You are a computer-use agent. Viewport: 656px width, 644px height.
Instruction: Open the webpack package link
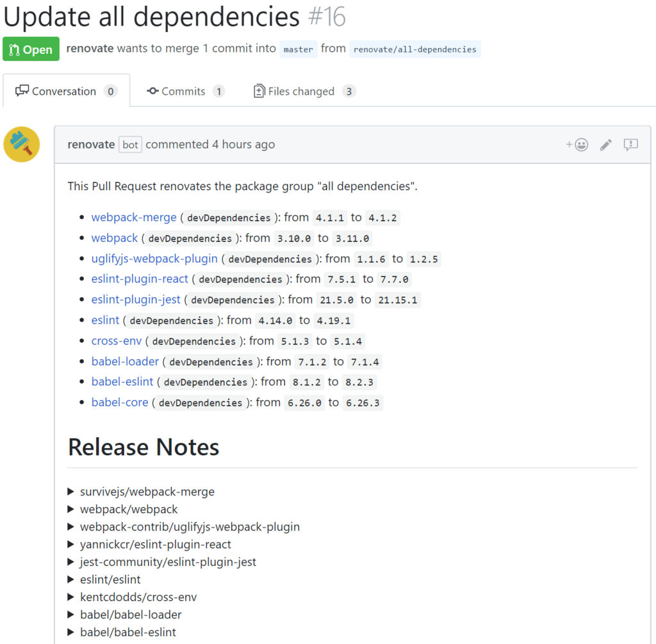click(115, 238)
